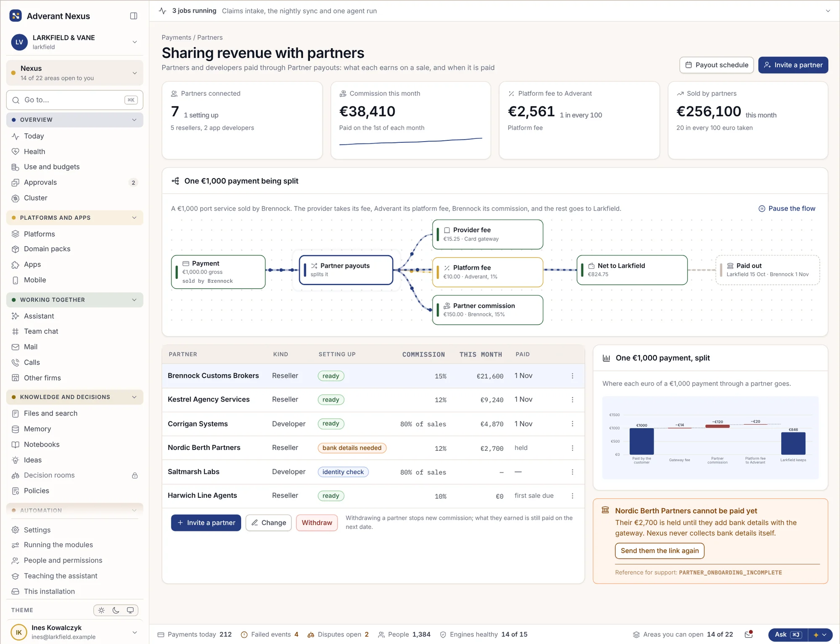Collapse the sidebar with the panel icon
Screen dimensions: 840x644
134,16
